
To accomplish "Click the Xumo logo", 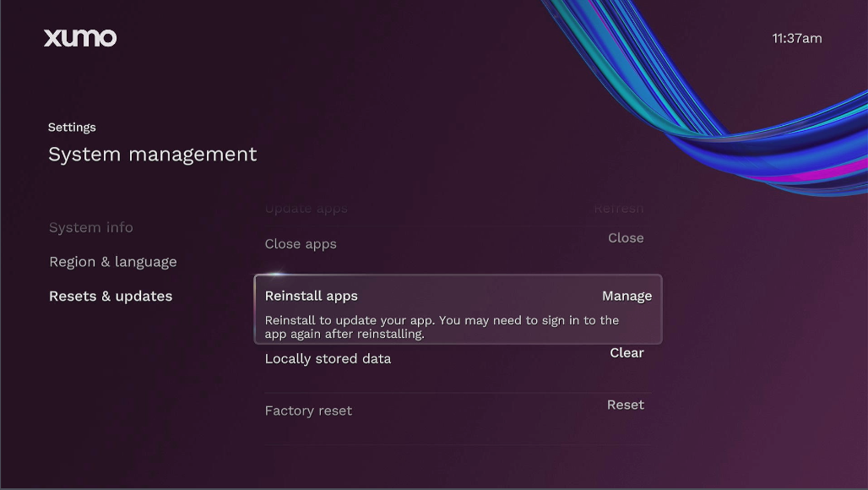I will (80, 38).
